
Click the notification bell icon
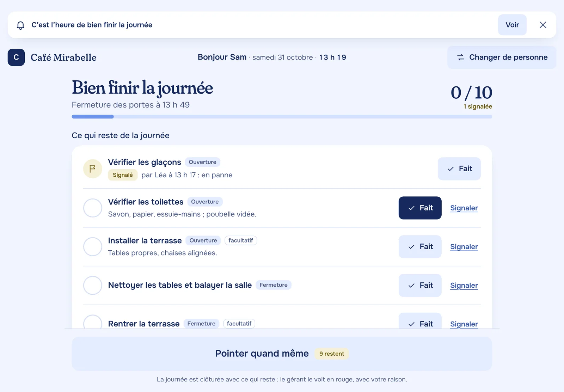20,25
